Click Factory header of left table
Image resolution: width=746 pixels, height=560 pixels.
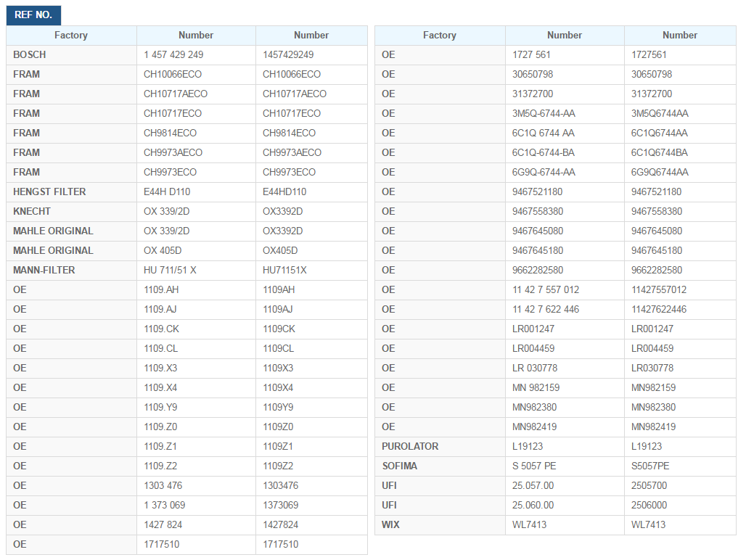(71, 35)
